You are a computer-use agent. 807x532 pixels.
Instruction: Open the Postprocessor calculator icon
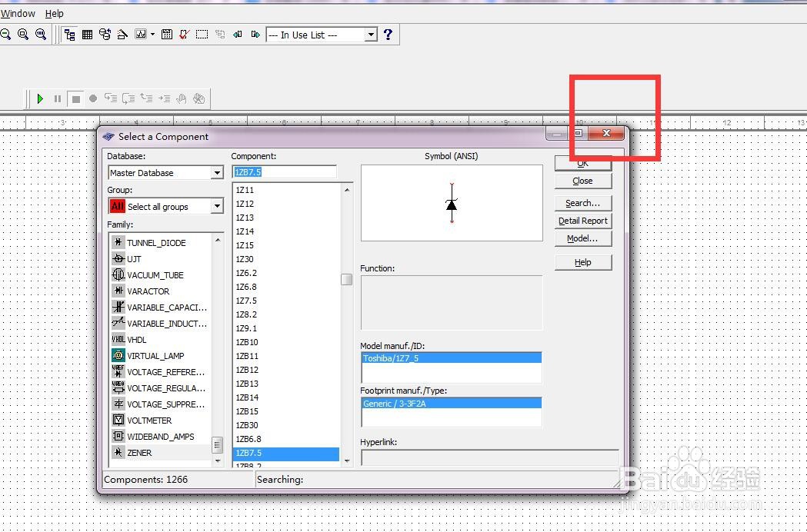(167, 35)
